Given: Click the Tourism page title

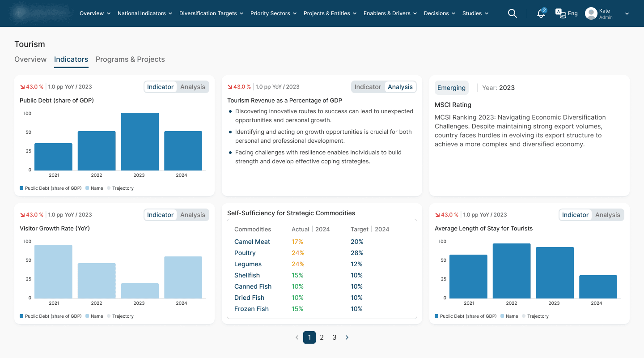Looking at the screenshot, I should click(x=30, y=44).
